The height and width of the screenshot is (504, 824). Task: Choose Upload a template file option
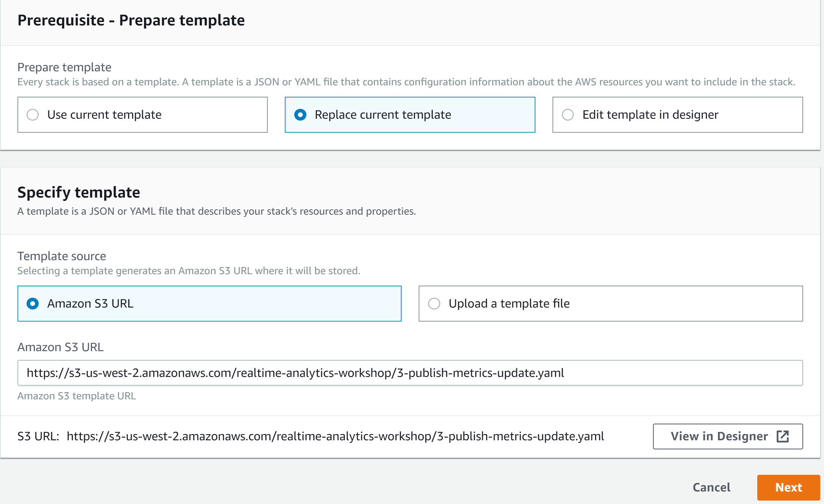coord(611,303)
